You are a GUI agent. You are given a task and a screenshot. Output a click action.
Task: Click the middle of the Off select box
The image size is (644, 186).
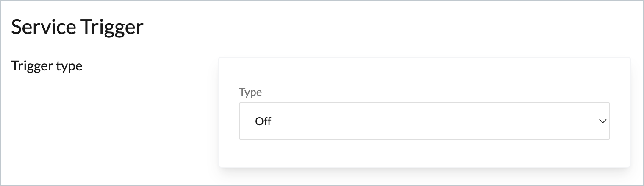[x=424, y=121]
